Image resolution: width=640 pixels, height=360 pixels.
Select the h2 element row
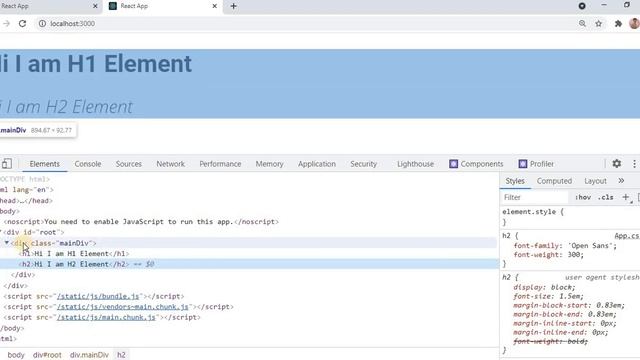[249, 264]
